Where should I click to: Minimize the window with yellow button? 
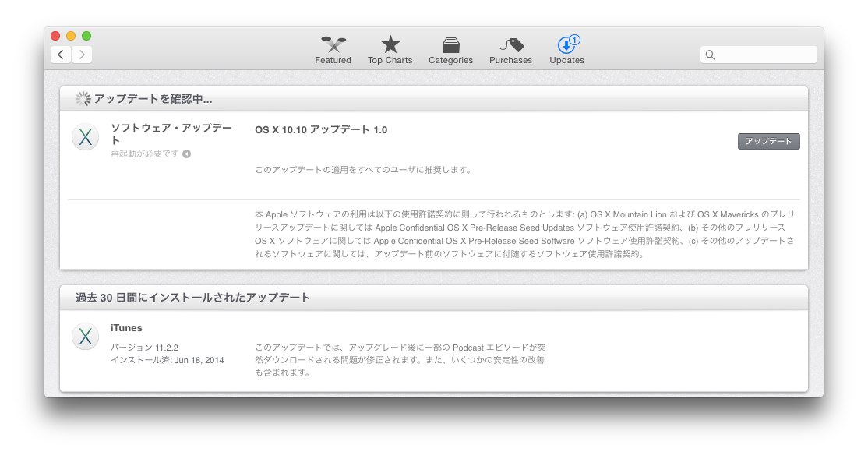click(71, 36)
